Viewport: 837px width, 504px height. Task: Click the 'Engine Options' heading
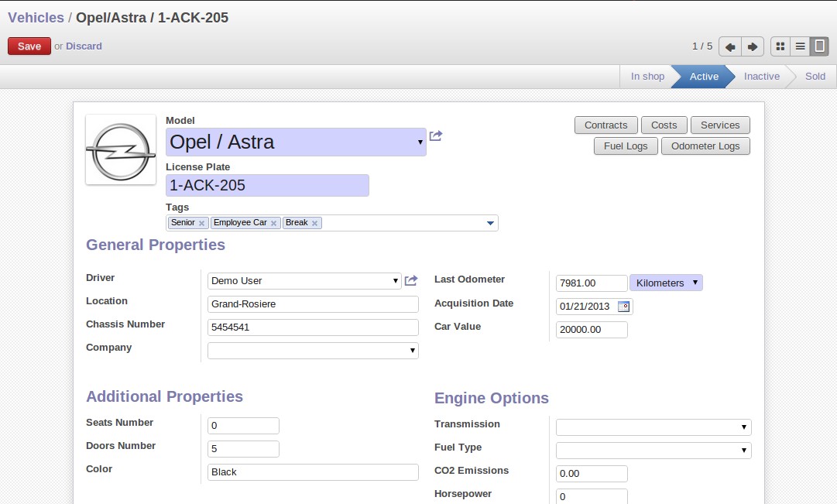pyautogui.click(x=491, y=398)
